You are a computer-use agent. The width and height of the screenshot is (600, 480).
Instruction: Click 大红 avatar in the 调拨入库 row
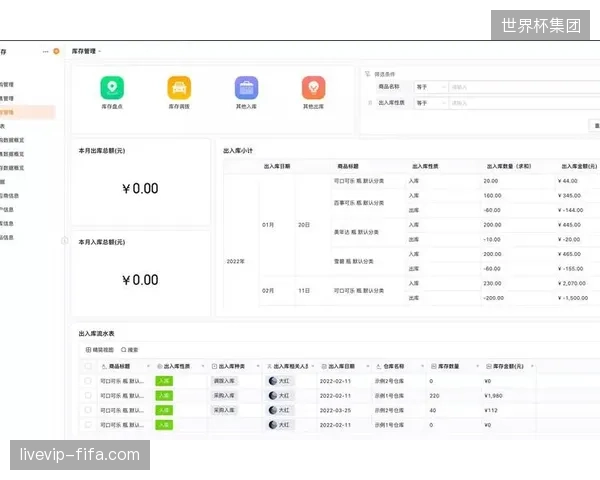tap(273, 381)
